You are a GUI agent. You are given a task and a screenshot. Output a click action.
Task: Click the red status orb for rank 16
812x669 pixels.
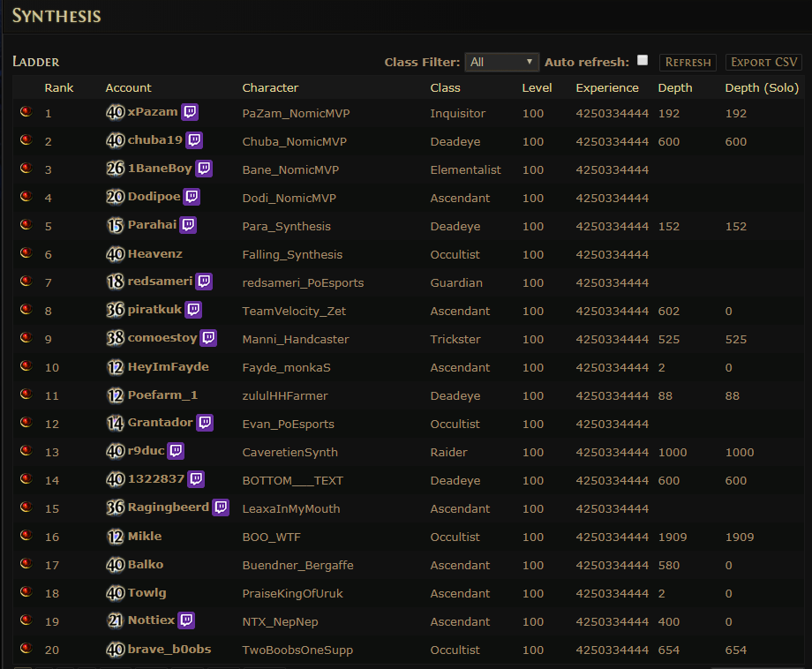(26, 535)
